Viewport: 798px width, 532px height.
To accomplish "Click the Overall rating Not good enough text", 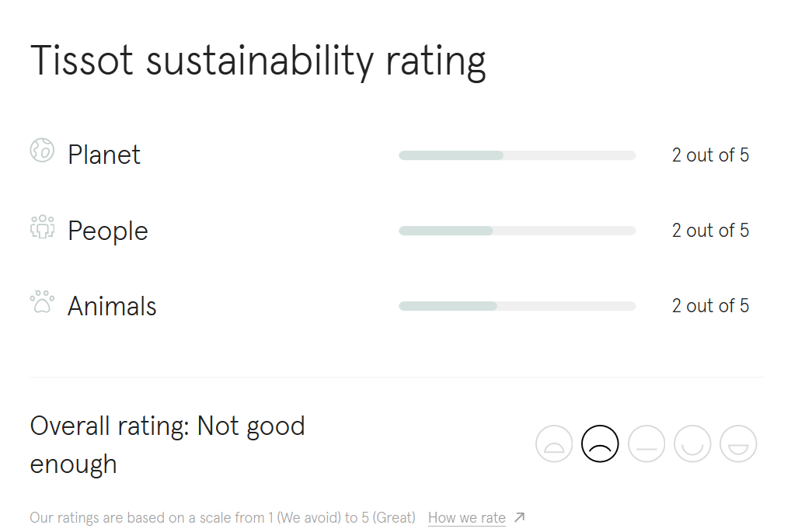I will (x=167, y=444).
